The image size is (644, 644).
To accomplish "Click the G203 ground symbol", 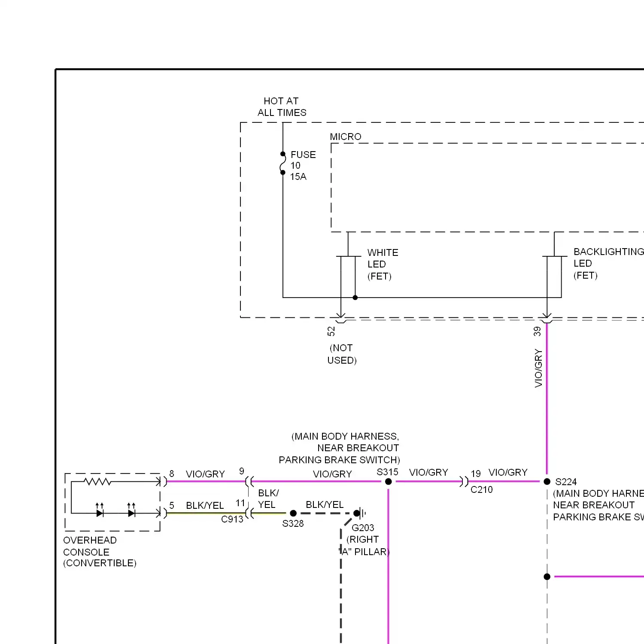I will [360, 513].
